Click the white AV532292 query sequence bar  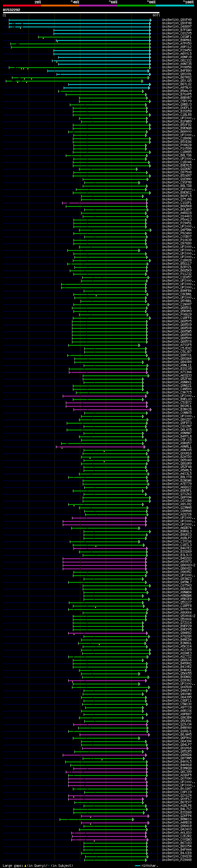click(81, 13)
